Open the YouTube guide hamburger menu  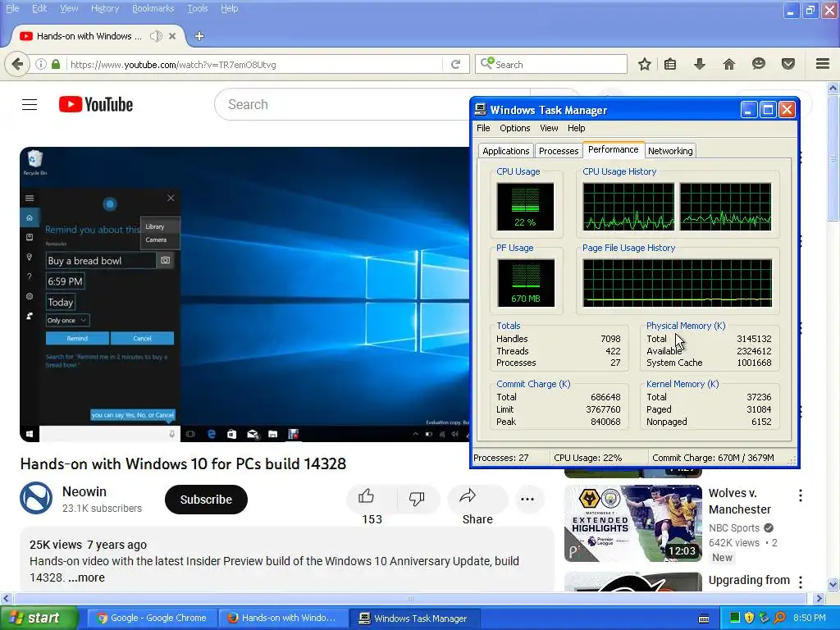click(x=30, y=104)
